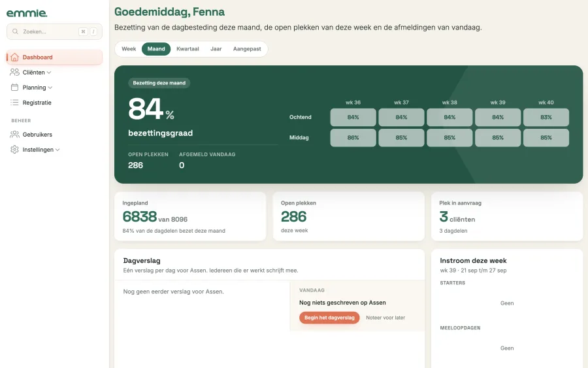Screen dimensions: 588x368
Task: Click the Bezetting deze maand badge
Action: point(159,83)
